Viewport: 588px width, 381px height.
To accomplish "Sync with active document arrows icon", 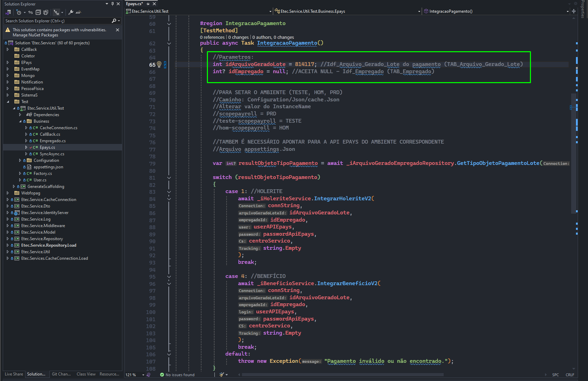I will (x=31, y=12).
